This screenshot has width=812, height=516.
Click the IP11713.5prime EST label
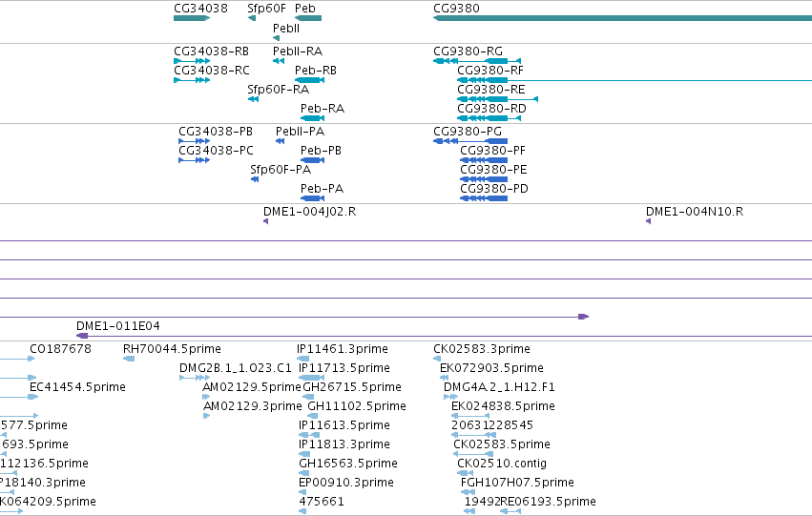[344, 368]
